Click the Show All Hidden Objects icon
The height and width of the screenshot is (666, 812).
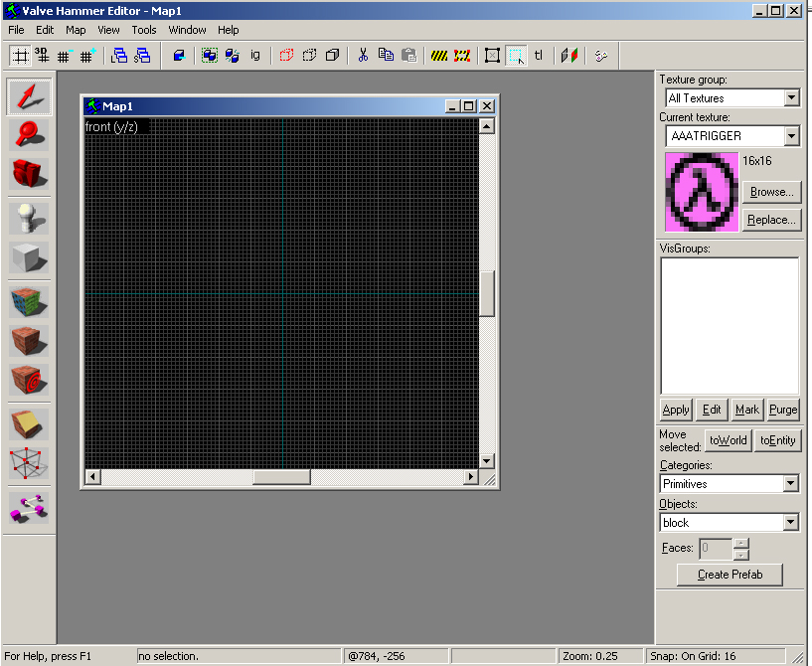point(332,56)
